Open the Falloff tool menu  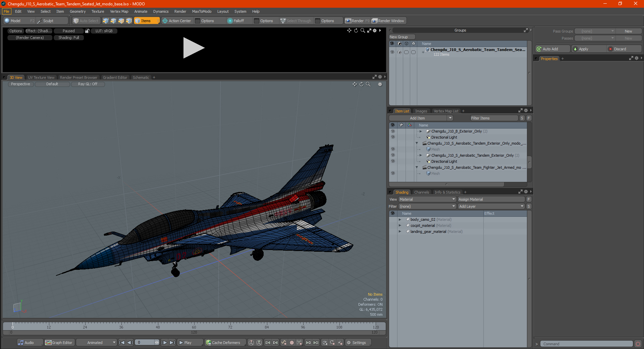(x=236, y=21)
